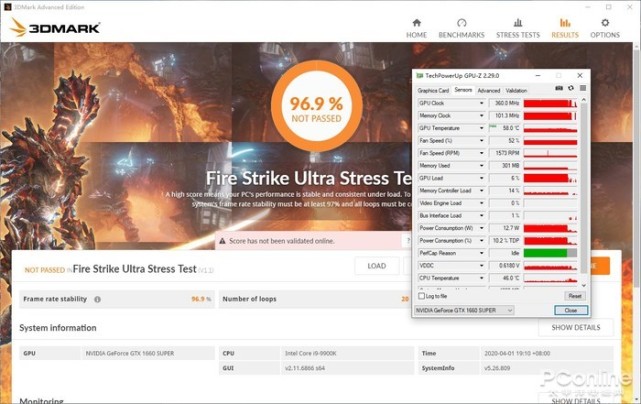Click the 58.0 °C GPU Temperature value

(505, 128)
